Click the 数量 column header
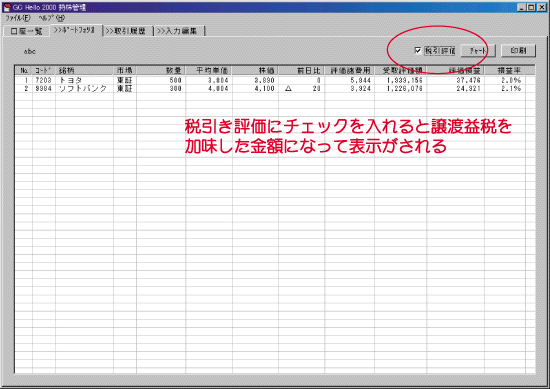Viewport: 550px width, 389px height. pyautogui.click(x=161, y=71)
